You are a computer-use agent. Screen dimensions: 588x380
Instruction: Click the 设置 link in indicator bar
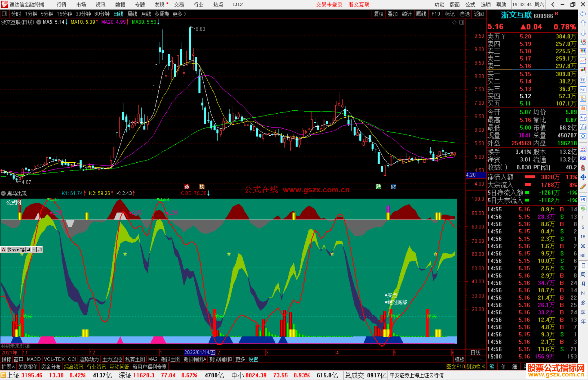tap(253, 360)
